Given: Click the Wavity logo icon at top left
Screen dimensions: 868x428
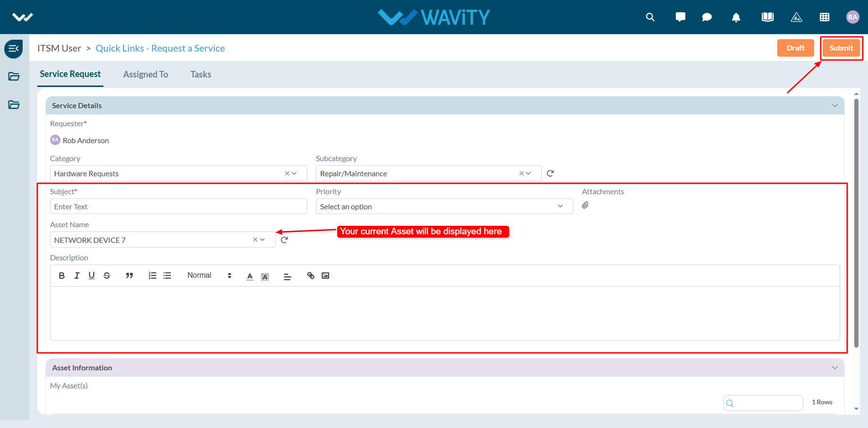Looking at the screenshot, I should pyautogui.click(x=22, y=17).
